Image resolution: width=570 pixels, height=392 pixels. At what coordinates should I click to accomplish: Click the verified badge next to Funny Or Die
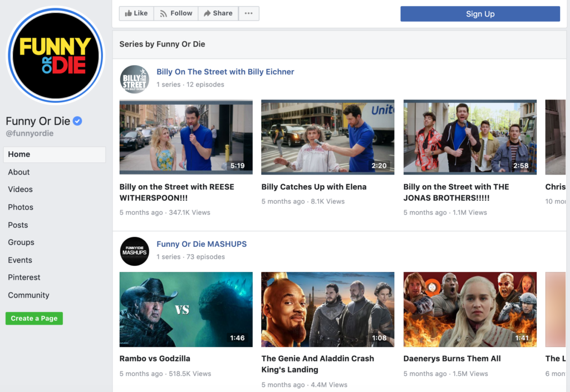point(76,121)
